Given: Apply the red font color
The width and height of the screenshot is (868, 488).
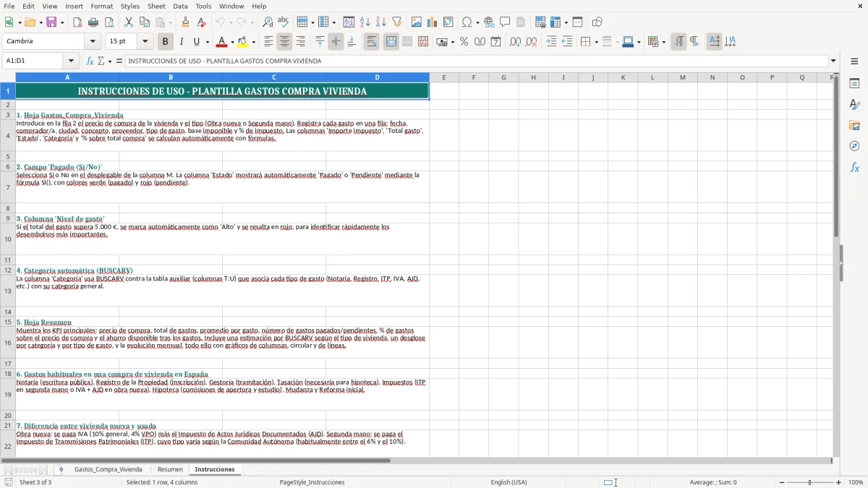Looking at the screenshot, I should [x=221, y=42].
